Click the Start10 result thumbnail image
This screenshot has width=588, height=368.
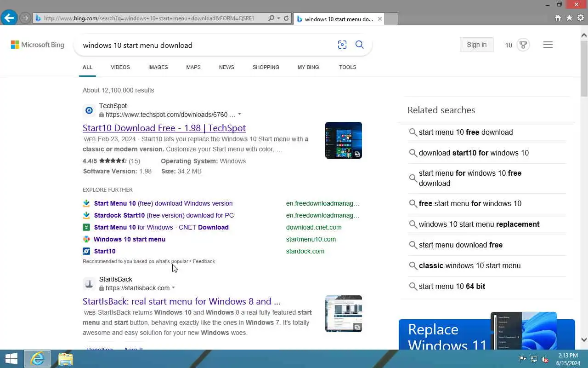click(344, 140)
